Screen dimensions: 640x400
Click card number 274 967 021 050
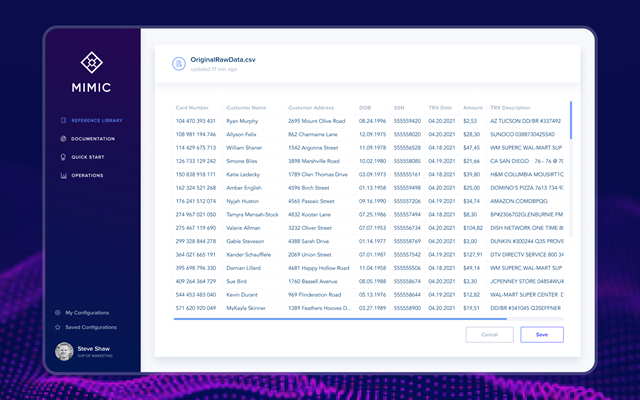coord(196,215)
